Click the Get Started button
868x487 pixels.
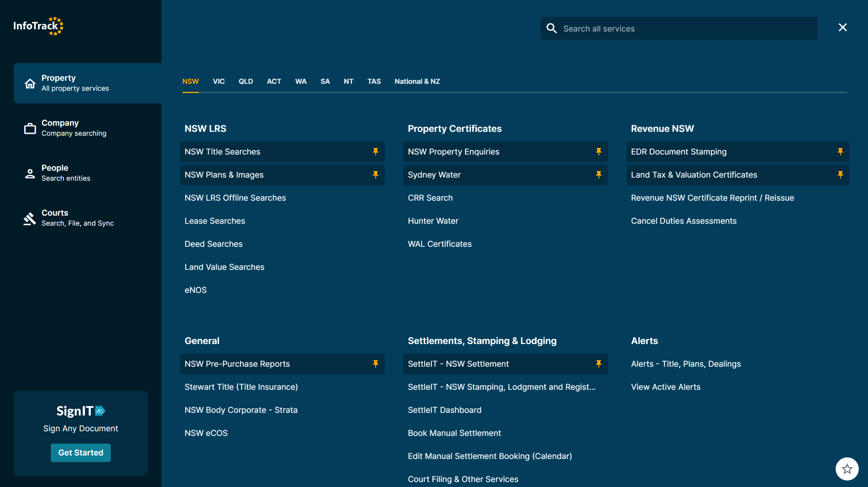point(81,453)
